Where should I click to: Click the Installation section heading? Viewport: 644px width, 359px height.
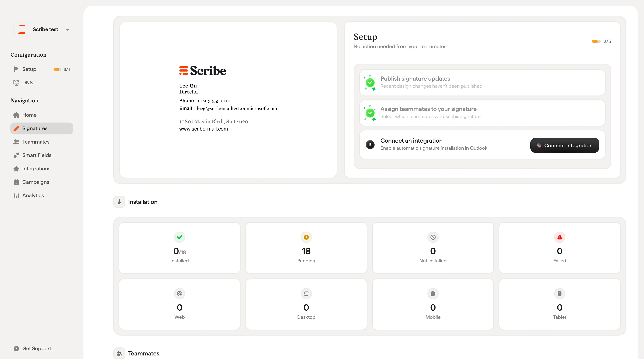pyautogui.click(x=143, y=202)
